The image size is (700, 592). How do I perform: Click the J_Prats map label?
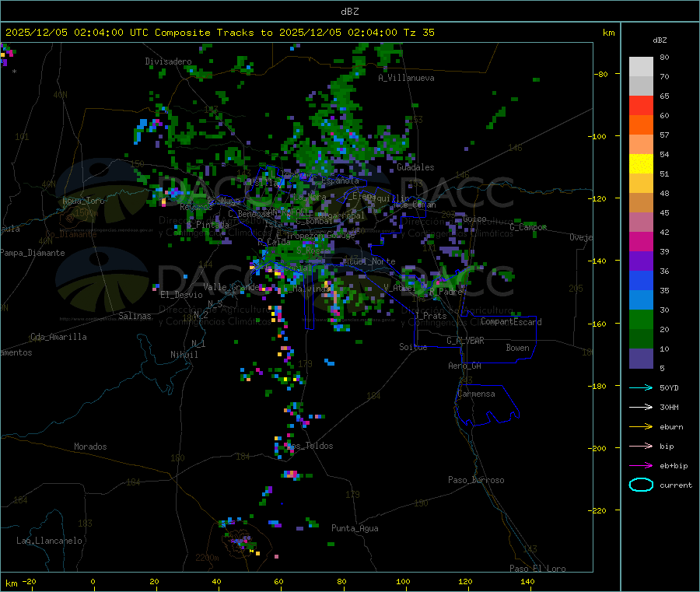pos(430,316)
